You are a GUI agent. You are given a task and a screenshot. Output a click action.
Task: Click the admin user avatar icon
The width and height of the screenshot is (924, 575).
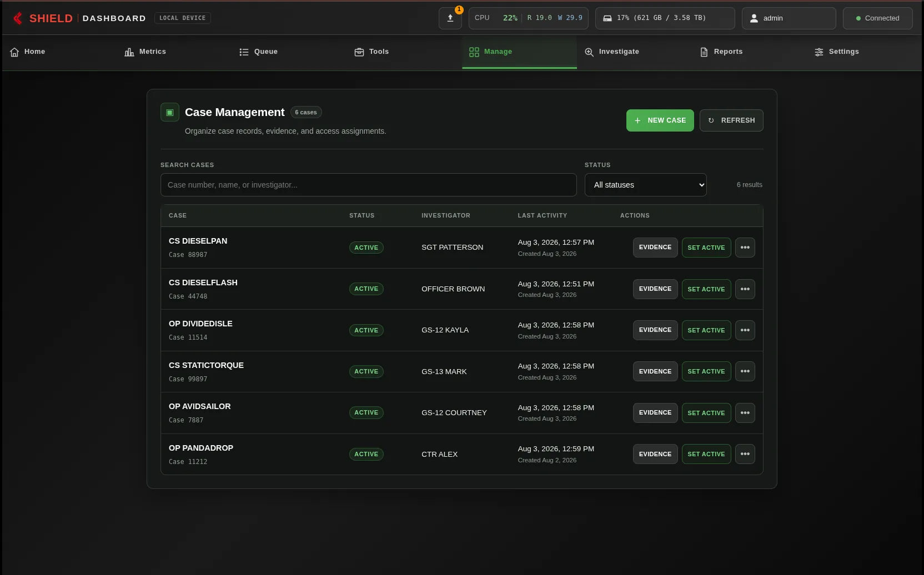[754, 18]
